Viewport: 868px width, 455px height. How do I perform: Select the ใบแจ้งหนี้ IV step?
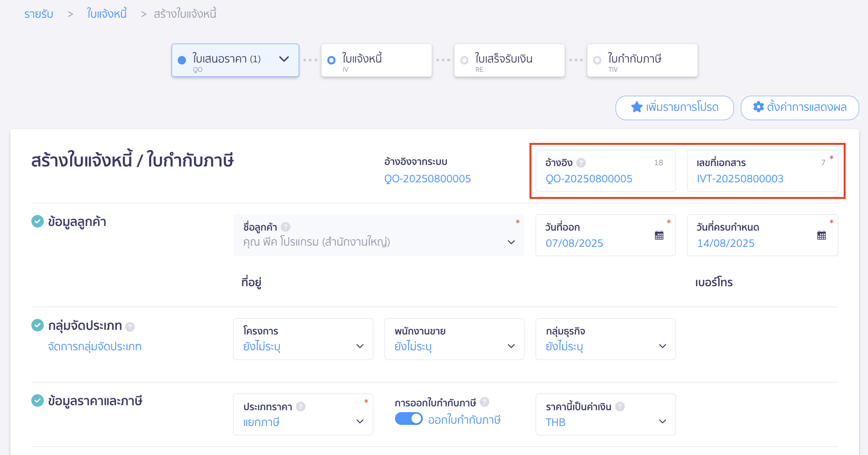point(376,60)
